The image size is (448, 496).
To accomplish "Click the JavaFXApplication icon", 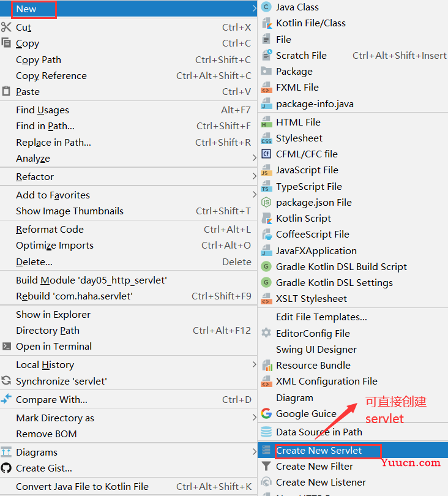I will [266, 250].
